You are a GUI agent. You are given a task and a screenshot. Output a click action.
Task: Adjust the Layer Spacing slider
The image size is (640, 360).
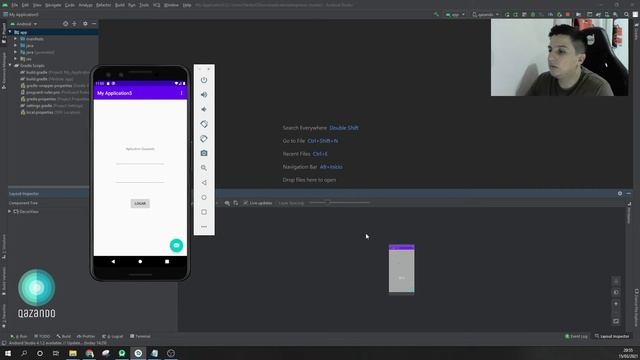coord(340,202)
